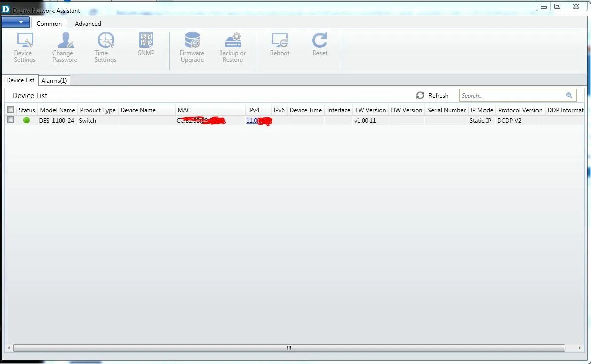Select the Device List tab
The image size is (591, 364).
pos(20,80)
